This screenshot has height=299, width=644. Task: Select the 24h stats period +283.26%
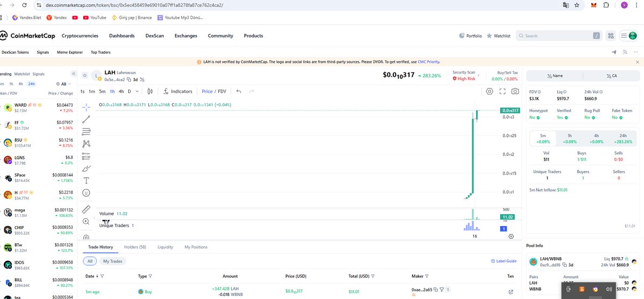point(623,139)
